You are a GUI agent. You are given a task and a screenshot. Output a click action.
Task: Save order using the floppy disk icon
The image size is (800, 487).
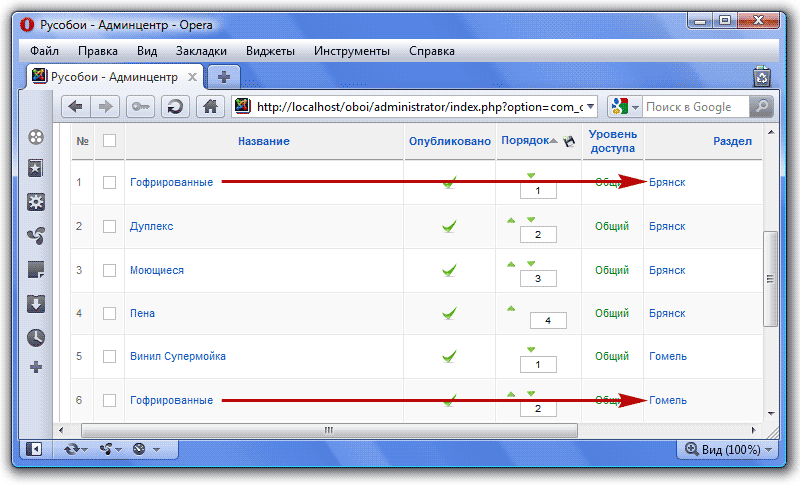pyautogui.click(x=569, y=142)
